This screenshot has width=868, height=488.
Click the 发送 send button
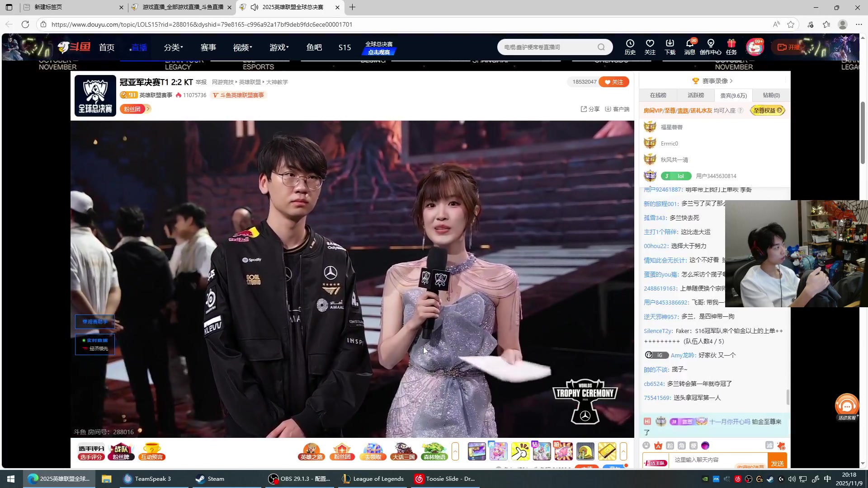point(778,461)
